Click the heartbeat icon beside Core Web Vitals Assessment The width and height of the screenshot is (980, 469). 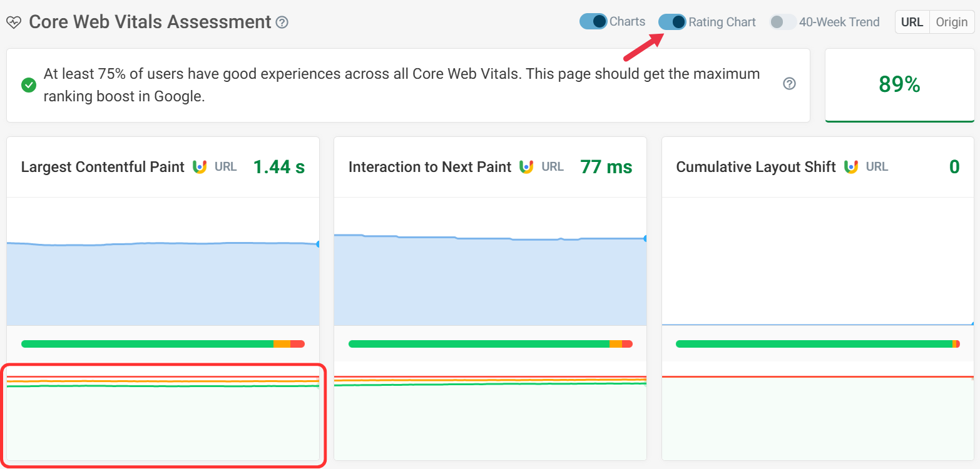point(14,23)
